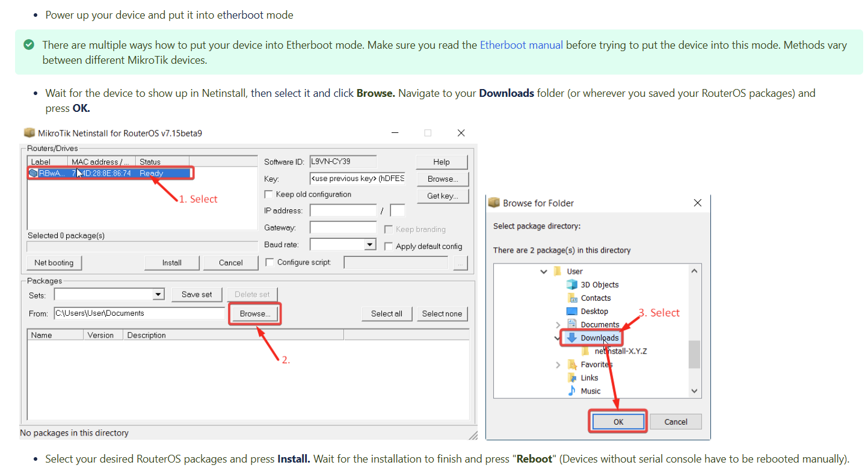The height and width of the screenshot is (471, 868).
Task: Select the Contacts folder icon
Action: pos(572,298)
